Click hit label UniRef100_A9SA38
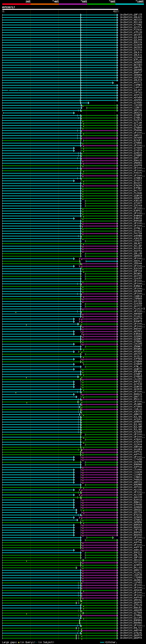146x644 pixels. (x=131, y=591)
